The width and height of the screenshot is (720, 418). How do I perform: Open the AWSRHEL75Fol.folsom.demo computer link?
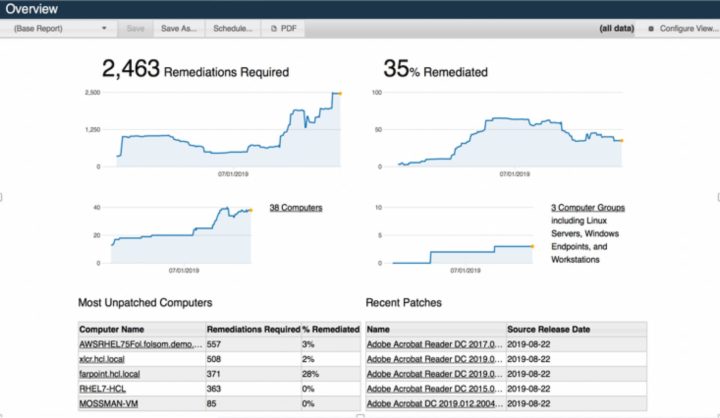141,344
